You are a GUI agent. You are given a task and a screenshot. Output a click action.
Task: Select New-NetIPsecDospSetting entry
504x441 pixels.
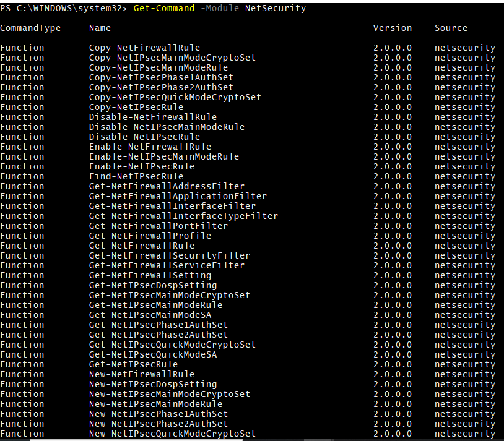[x=153, y=385]
